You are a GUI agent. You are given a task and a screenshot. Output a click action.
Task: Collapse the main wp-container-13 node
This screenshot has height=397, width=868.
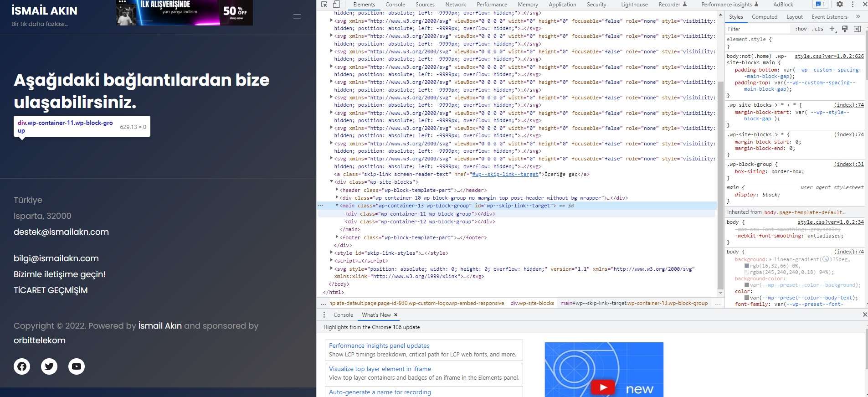coord(337,206)
